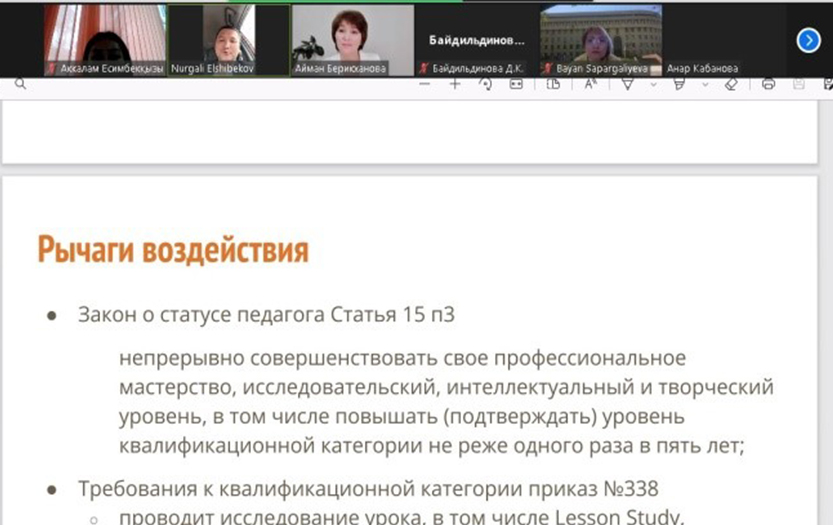Click the save icon in the toolbar
Image resolution: width=833 pixels, height=525 pixels.
pyautogui.click(x=798, y=85)
